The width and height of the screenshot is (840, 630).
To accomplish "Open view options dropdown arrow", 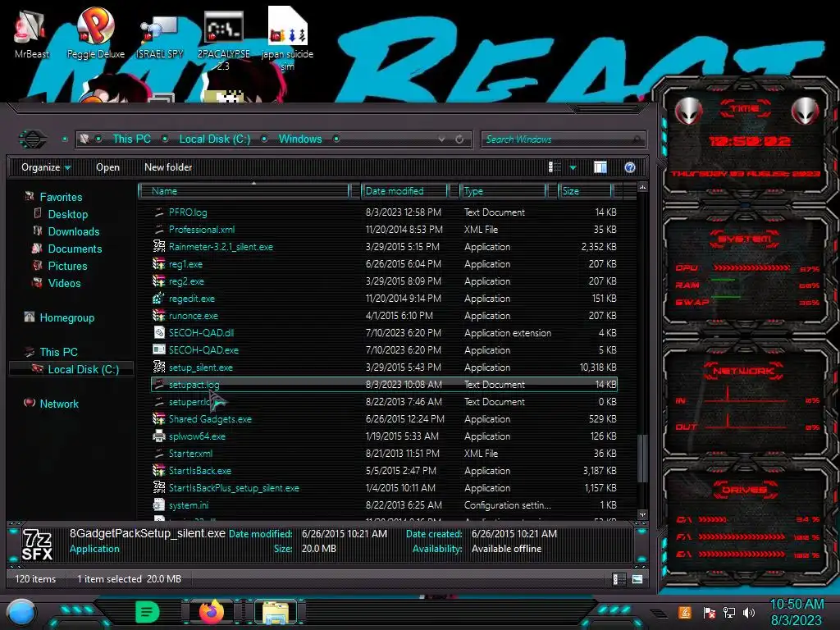I will 573,168.
